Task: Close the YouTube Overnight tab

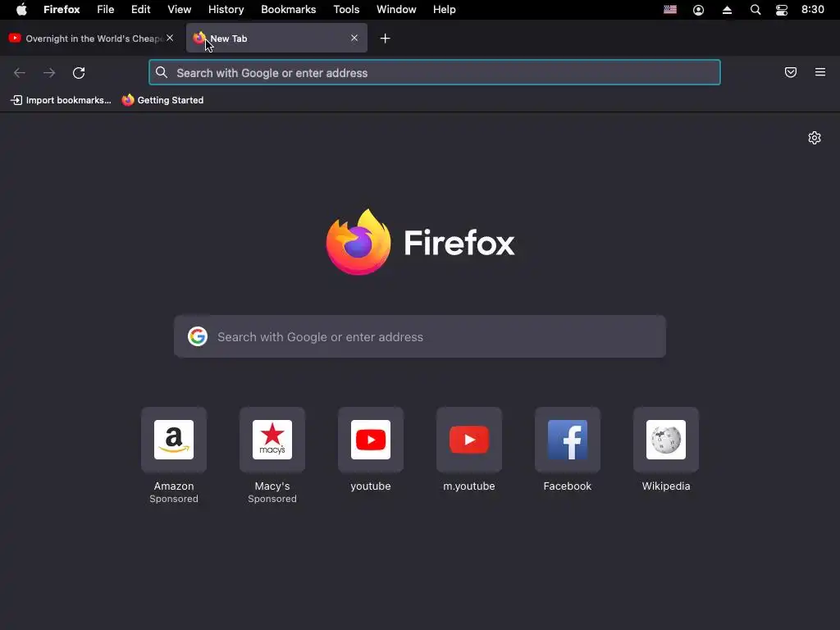Action: [x=170, y=38]
